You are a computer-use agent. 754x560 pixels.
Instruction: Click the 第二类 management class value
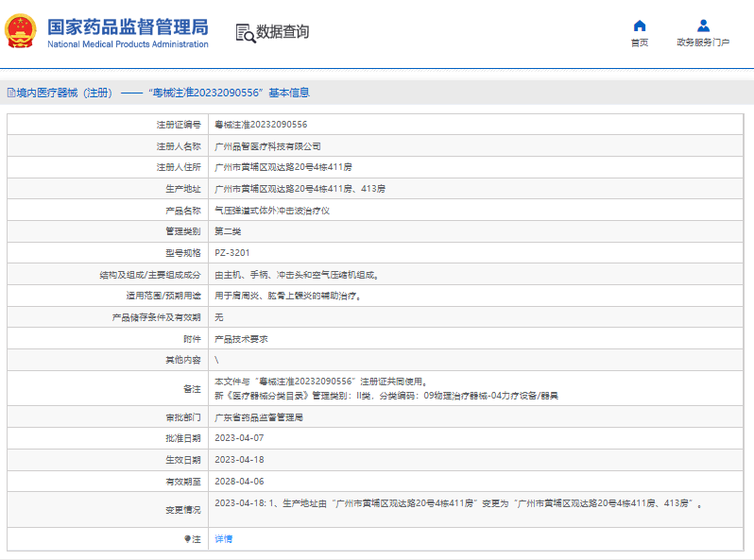click(228, 231)
